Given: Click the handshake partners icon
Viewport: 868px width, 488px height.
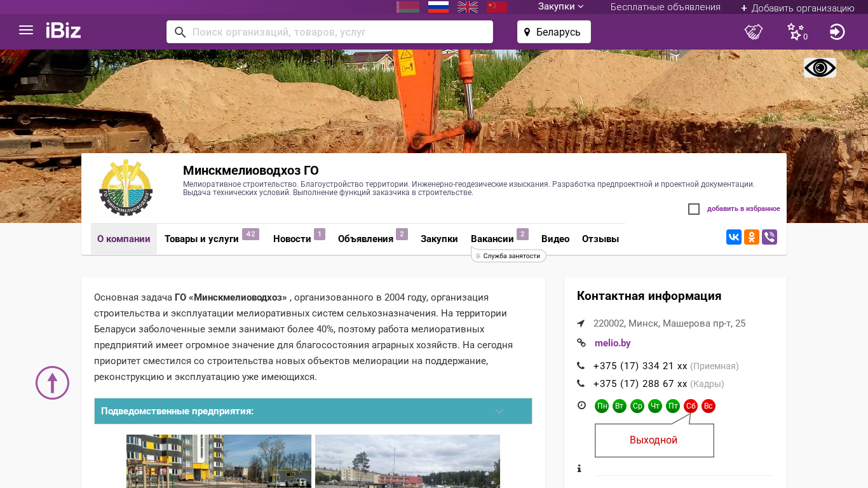Looking at the screenshot, I should pos(754,32).
